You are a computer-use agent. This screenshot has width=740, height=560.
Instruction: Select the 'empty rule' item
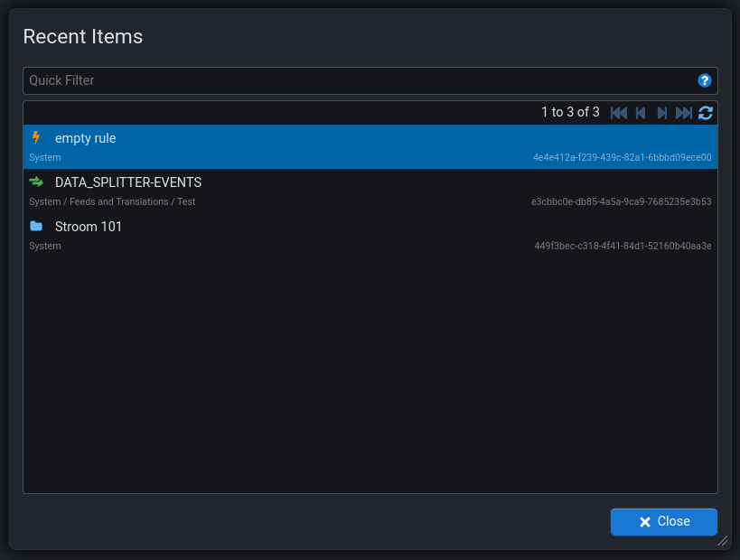(86, 138)
